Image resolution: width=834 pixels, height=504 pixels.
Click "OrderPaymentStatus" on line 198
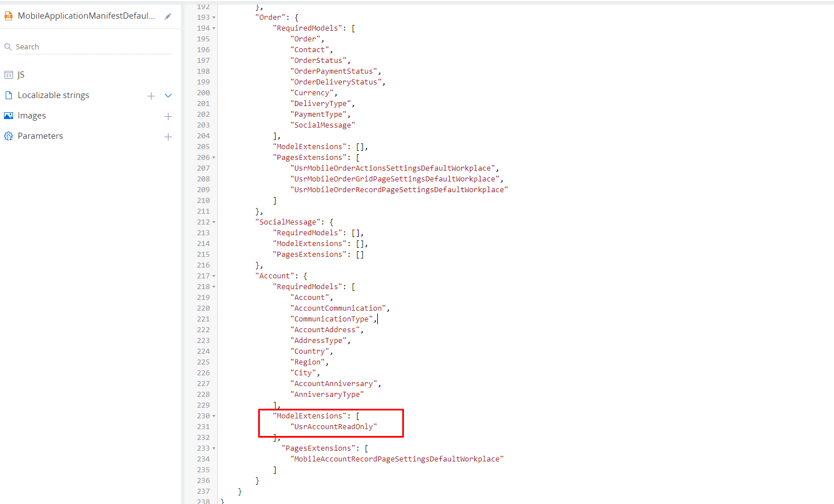[334, 71]
